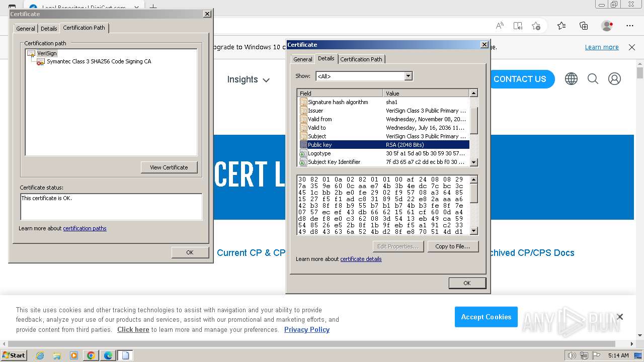Click the View Certificate button
The width and height of the screenshot is (644, 362).
click(169, 167)
